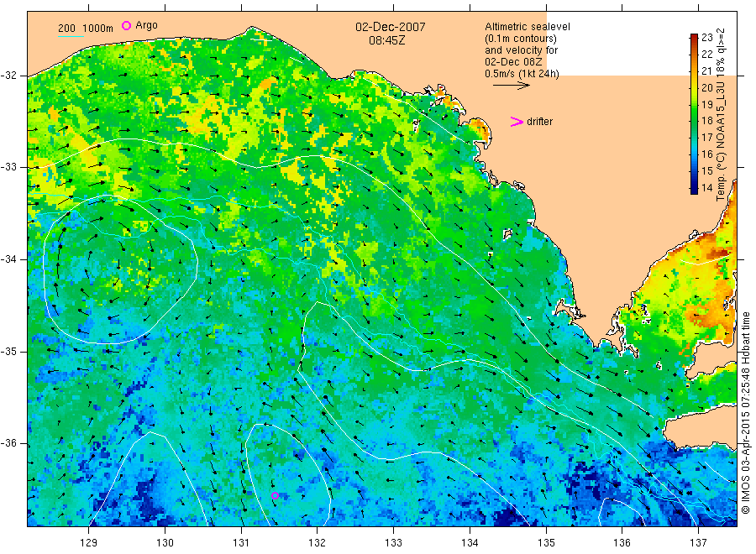Click the latitude label '-32'
Screen dimensions: 756x554
click(x=9, y=76)
